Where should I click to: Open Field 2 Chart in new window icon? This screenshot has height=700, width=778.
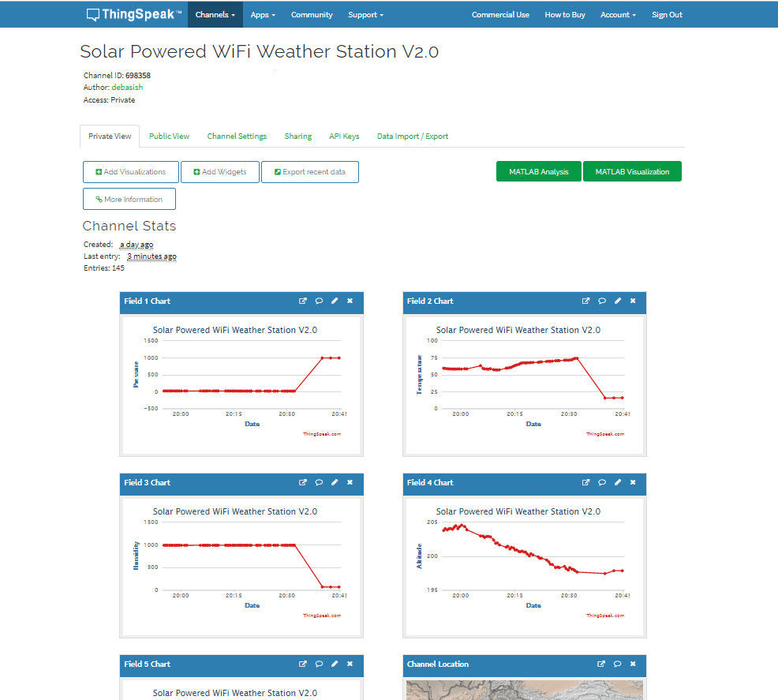[x=586, y=301]
